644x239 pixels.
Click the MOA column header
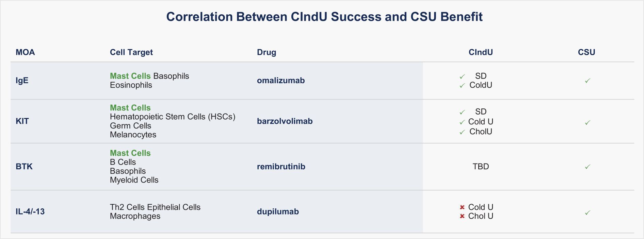click(25, 52)
